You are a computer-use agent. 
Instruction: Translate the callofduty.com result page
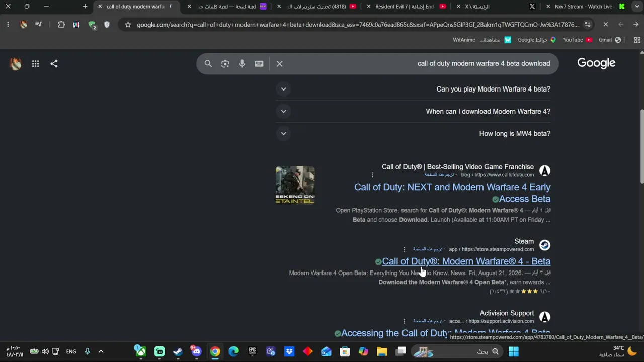[439, 175]
